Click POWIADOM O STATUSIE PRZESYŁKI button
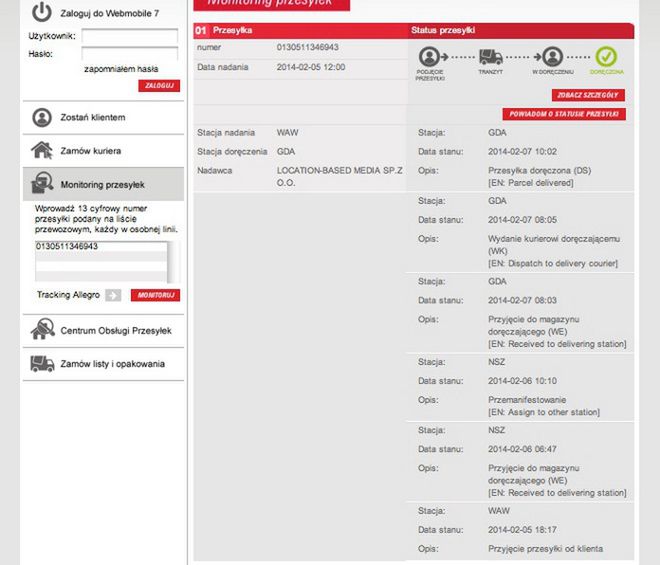660x565 pixels. pos(564,114)
